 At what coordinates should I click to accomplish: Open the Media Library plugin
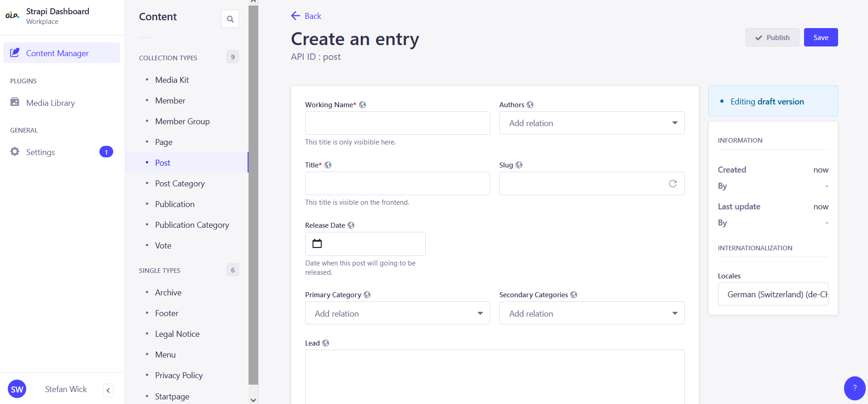coord(50,103)
